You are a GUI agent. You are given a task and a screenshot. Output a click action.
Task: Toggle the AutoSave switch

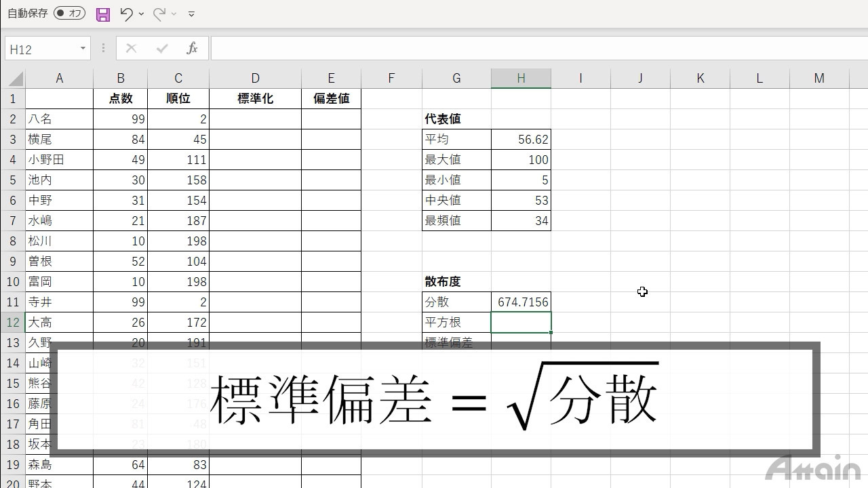pyautogui.click(x=69, y=14)
